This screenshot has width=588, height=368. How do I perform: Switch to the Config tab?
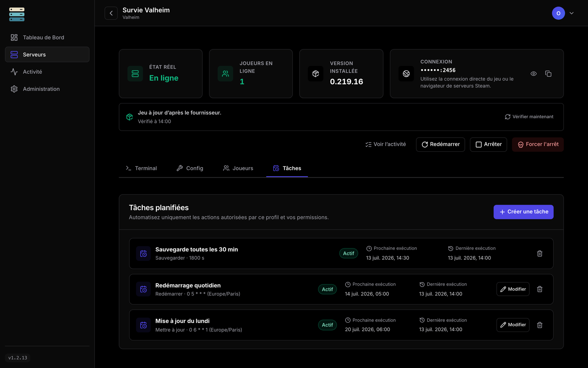coord(190,168)
